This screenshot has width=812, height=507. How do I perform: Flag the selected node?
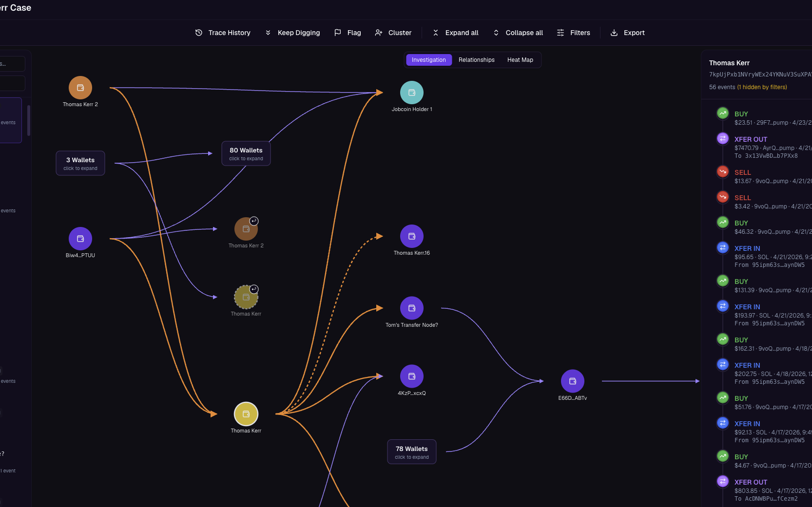(348, 33)
